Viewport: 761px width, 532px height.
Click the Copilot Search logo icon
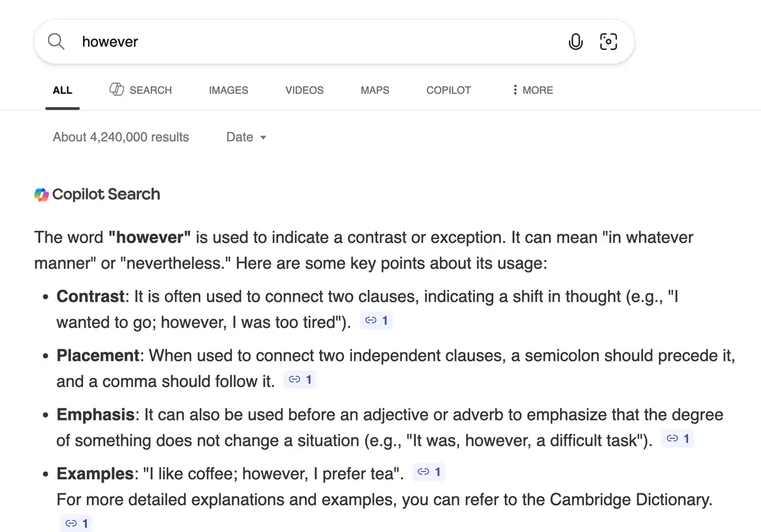41,195
